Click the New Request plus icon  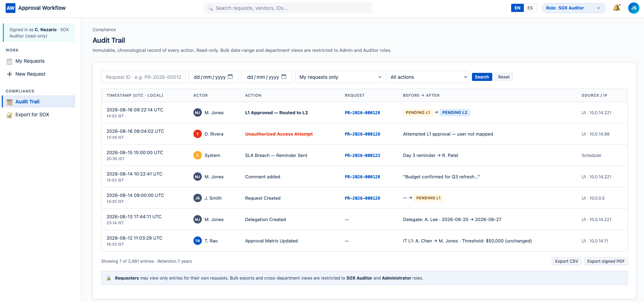pos(9,74)
